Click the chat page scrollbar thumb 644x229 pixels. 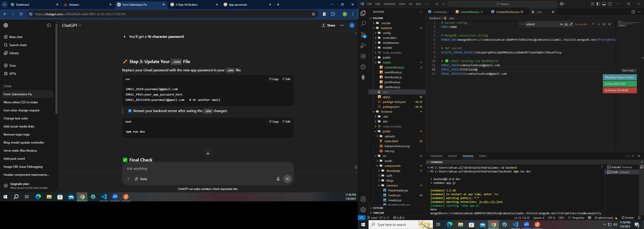tap(356, 167)
